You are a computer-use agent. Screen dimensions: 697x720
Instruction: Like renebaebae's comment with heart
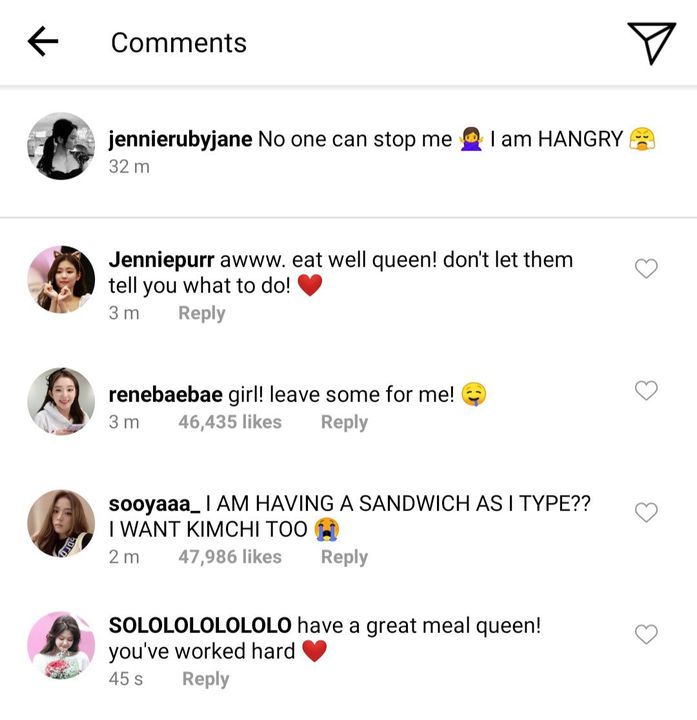[647, 391]
